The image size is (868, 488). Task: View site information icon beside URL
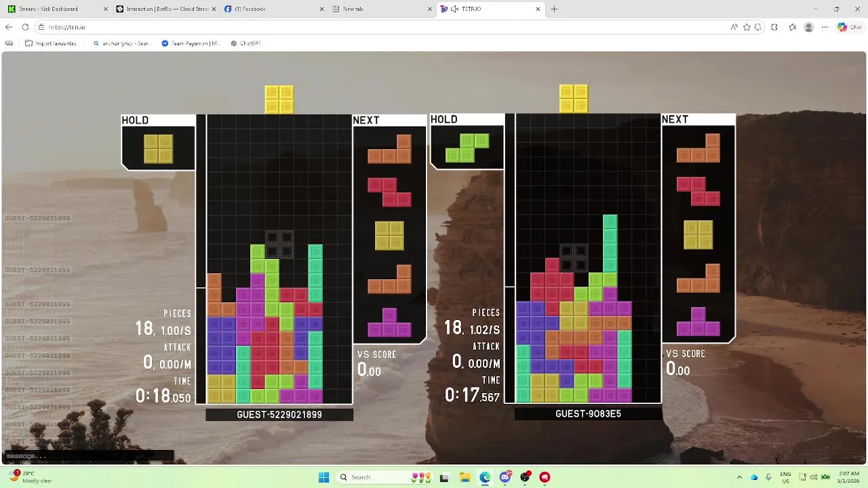coord(41,27)
